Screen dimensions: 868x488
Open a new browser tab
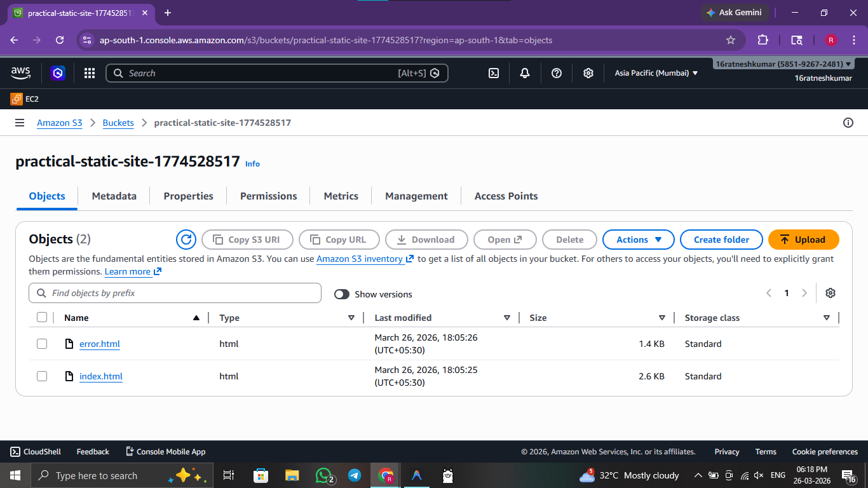point(168,13)
